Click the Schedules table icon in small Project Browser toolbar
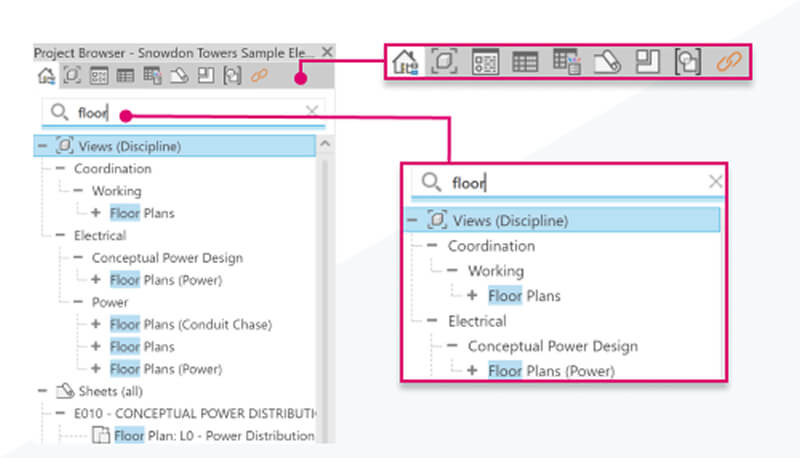 [x=126, y=76]
